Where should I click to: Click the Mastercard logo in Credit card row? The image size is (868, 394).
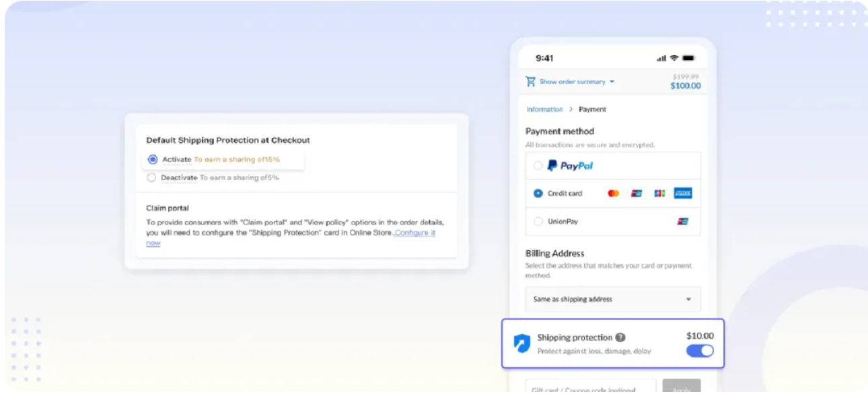pyautogui.click(x=613, y=194)
